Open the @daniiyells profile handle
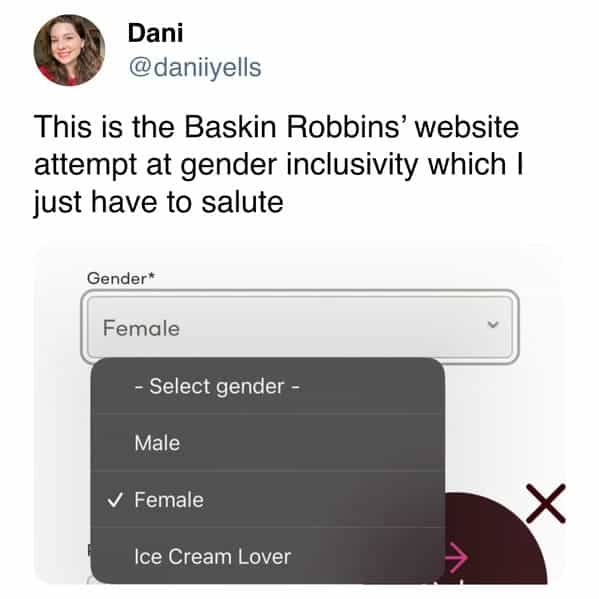 [195, 68]
